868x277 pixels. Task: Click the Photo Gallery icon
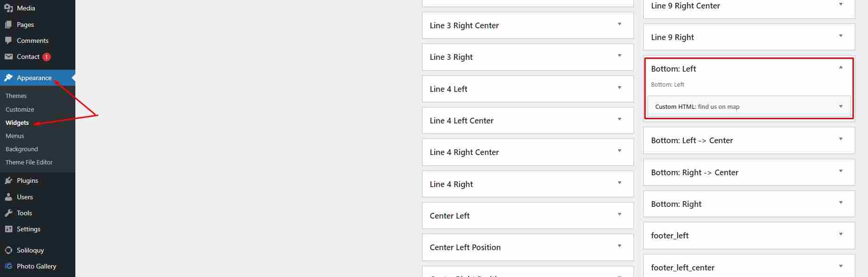[x=8, y=266]
